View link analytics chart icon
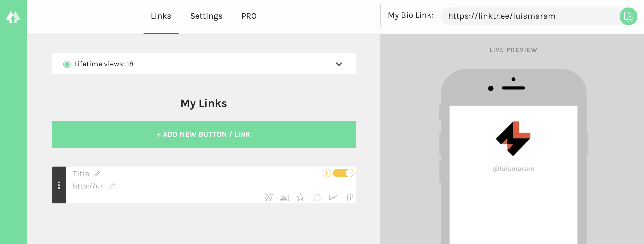The width and height of the screenshot is (644, 244). coord(333,197)
